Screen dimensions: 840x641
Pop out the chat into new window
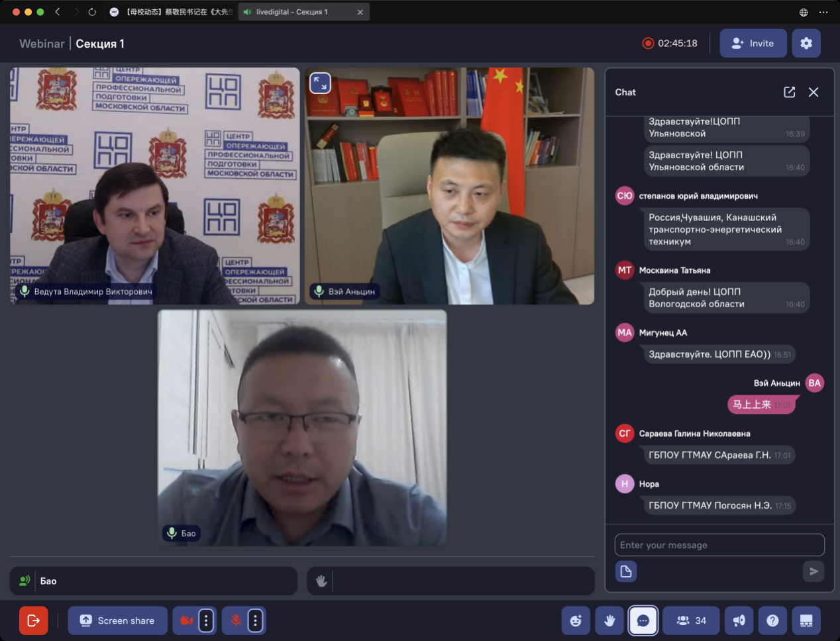coord(789,92)
